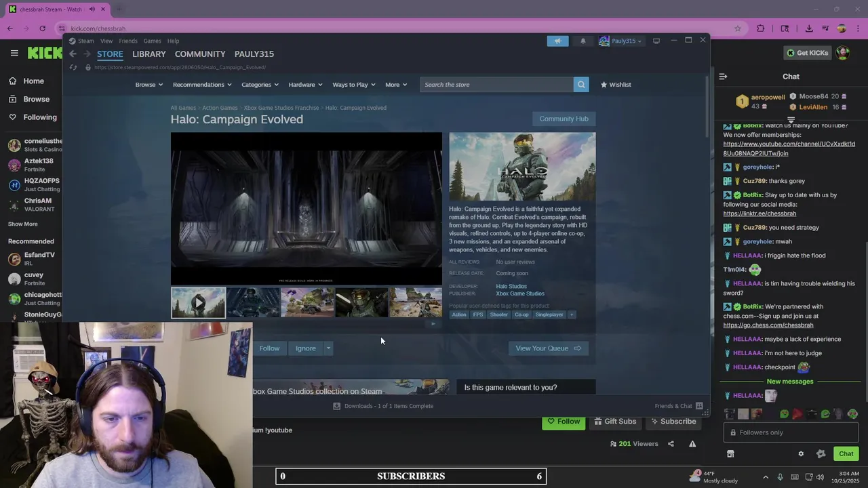Open Chrome downloads icon

(x=809, y=28)
